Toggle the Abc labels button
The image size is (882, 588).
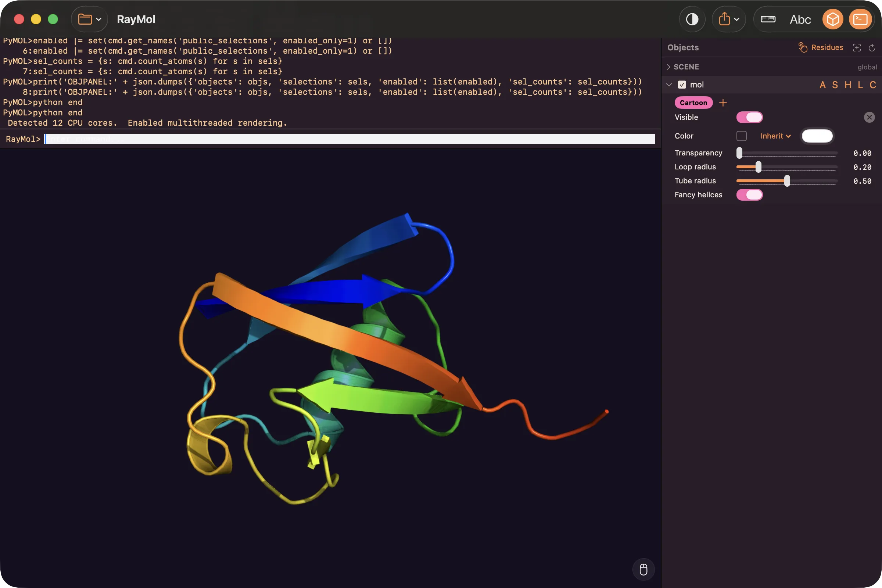800,19
